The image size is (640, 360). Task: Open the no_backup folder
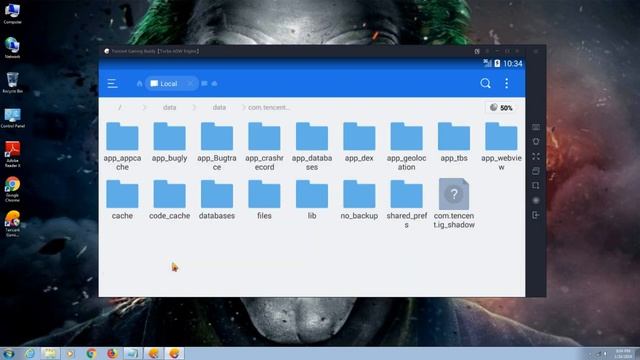359,200
